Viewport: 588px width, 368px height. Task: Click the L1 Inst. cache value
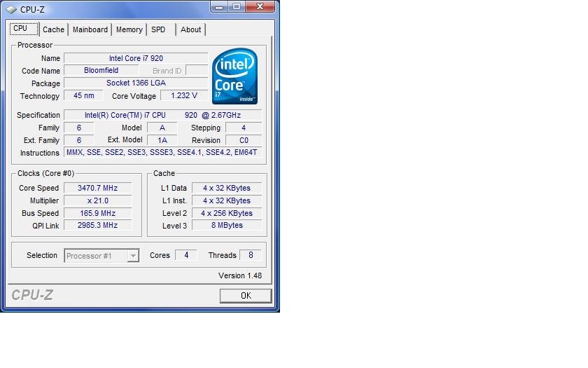227,200
